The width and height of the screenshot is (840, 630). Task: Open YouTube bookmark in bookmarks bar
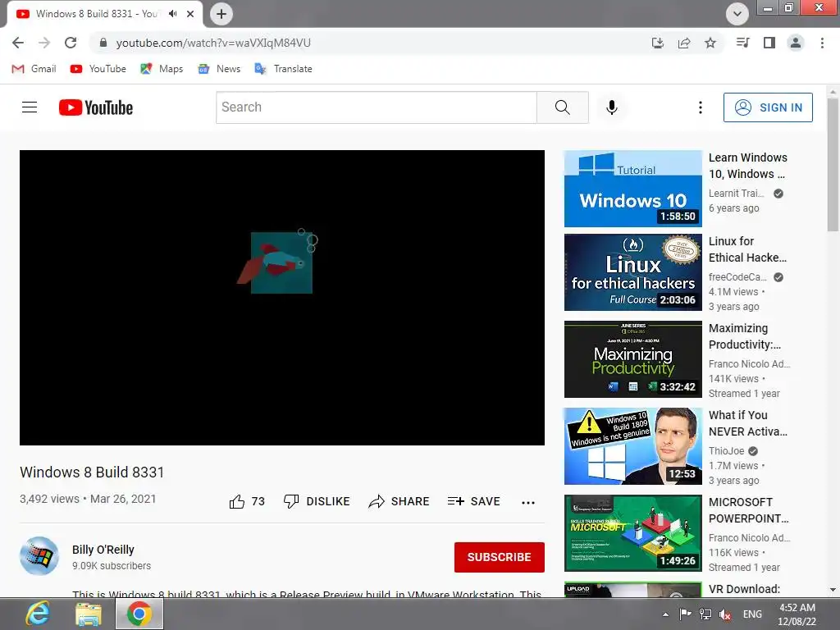click(98, 69)
